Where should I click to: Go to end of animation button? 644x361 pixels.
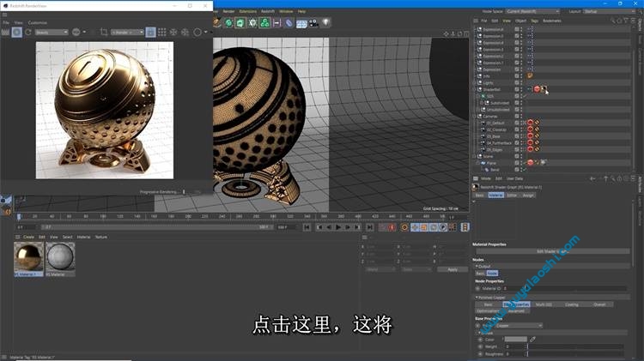pyautogui.click(x=369, y=227)
